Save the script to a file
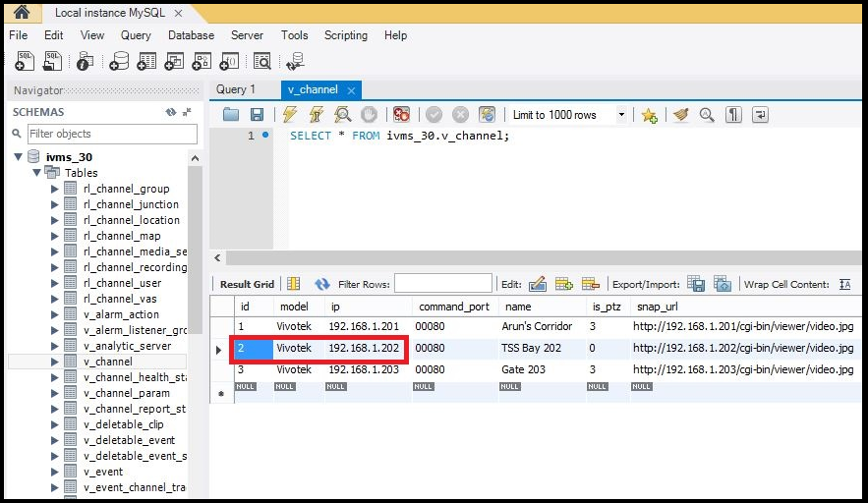The width and height of the screenshot is (868, 503). coord(257,115)
